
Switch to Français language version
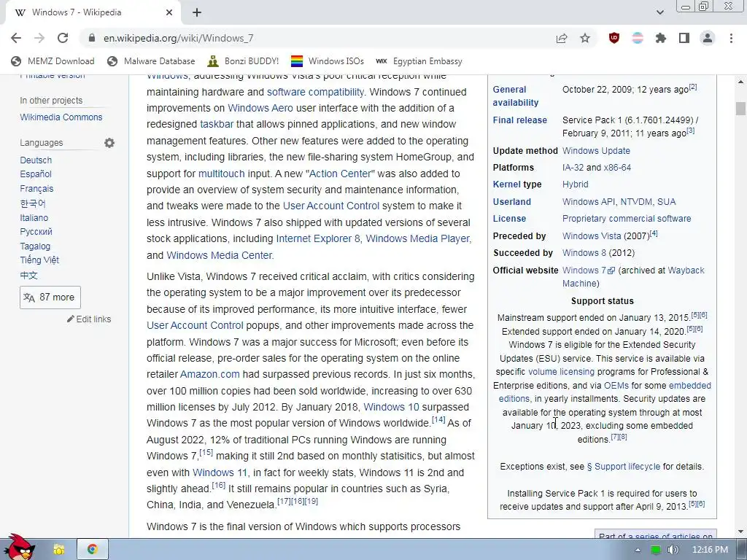click(36, 189)
